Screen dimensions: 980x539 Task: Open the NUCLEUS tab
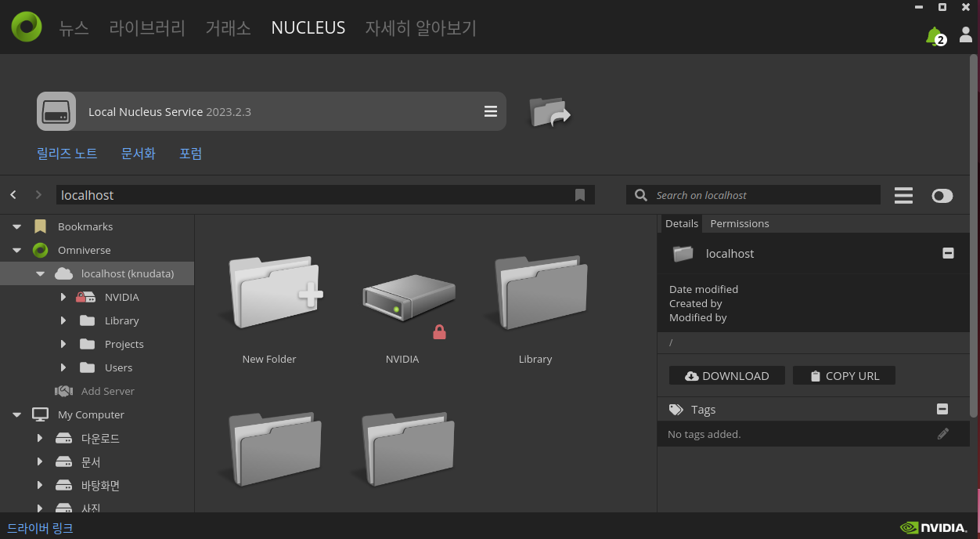pos(308,28)
